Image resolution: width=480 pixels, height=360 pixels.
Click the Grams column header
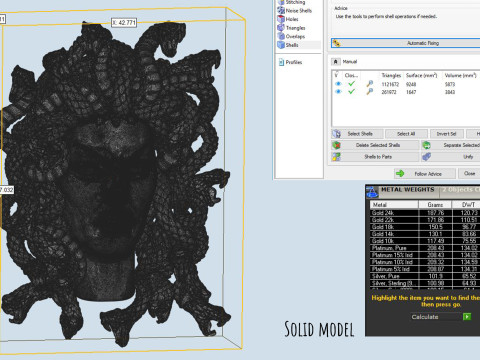click(x=435, y=205)
